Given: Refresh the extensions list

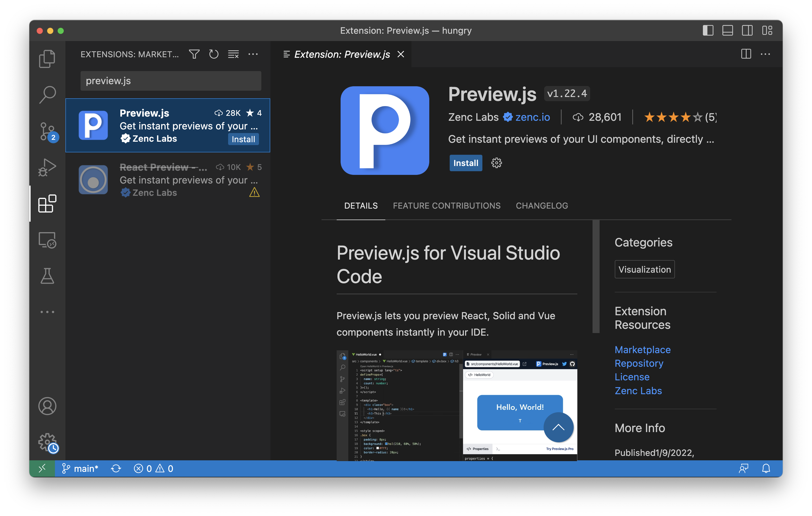Looking at the screenshot, I should click(x=214, y=54).
